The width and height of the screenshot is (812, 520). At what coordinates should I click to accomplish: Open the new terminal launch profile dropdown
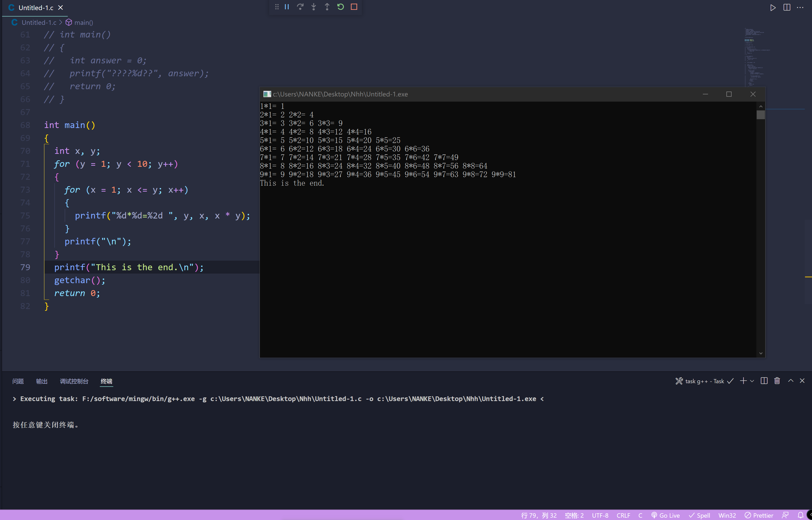pyautogui.click(x=752, y=381)
